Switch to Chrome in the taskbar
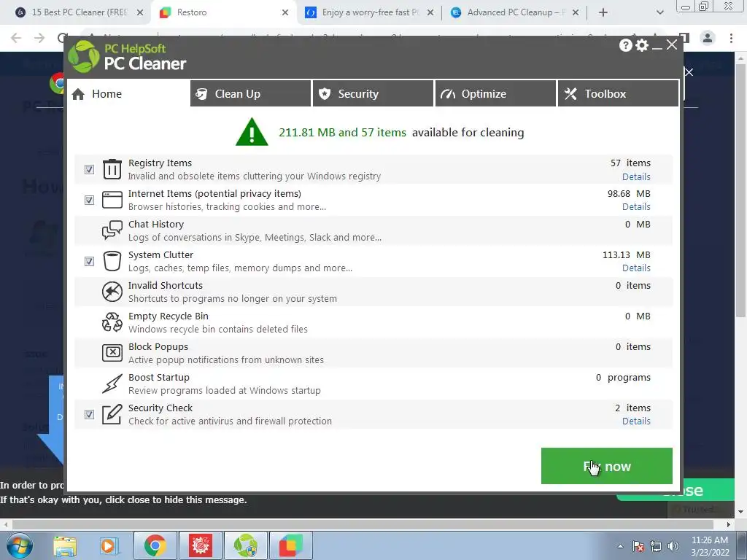The image size is (747, 560). [155, 545]
